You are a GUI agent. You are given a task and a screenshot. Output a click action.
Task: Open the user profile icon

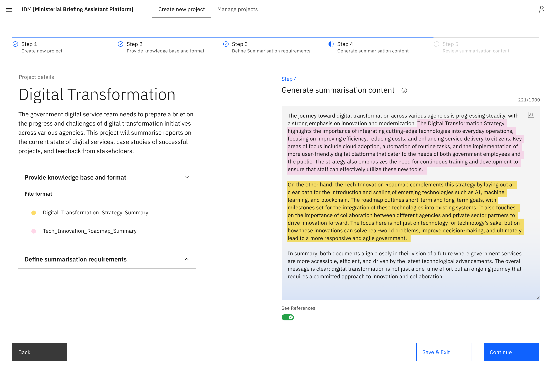(542, 9)
